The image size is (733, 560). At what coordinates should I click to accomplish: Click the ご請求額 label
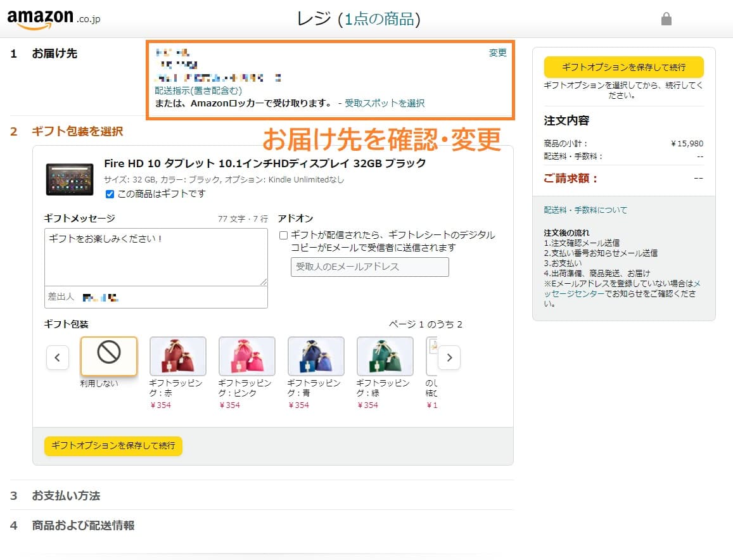(570, 178)
